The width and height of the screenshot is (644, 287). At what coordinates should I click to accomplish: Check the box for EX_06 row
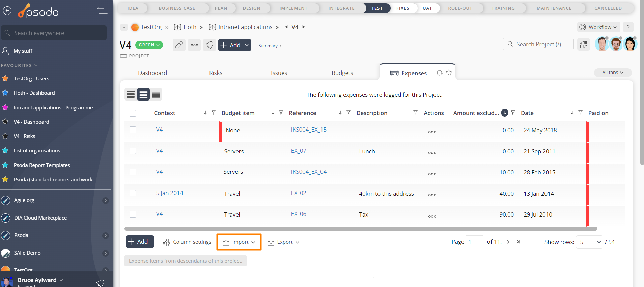click(133, 214)
